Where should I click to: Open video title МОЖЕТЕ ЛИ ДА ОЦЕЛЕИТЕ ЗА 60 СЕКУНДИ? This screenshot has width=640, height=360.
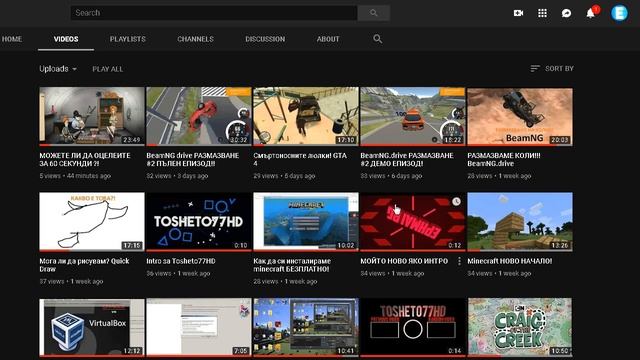point(85,160)
